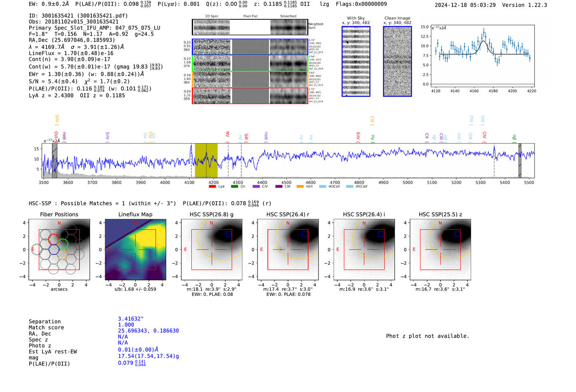Click the Primary Spec_Slot_IFU_AMP 047_075_075_LU line

(x=95, y=28)
